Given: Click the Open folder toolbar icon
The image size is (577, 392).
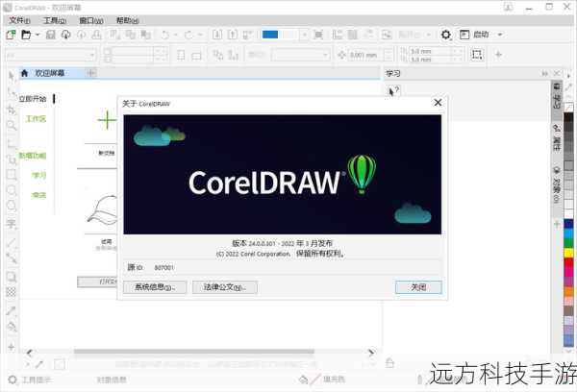Looking at the screenshot, I should [26, 35].
